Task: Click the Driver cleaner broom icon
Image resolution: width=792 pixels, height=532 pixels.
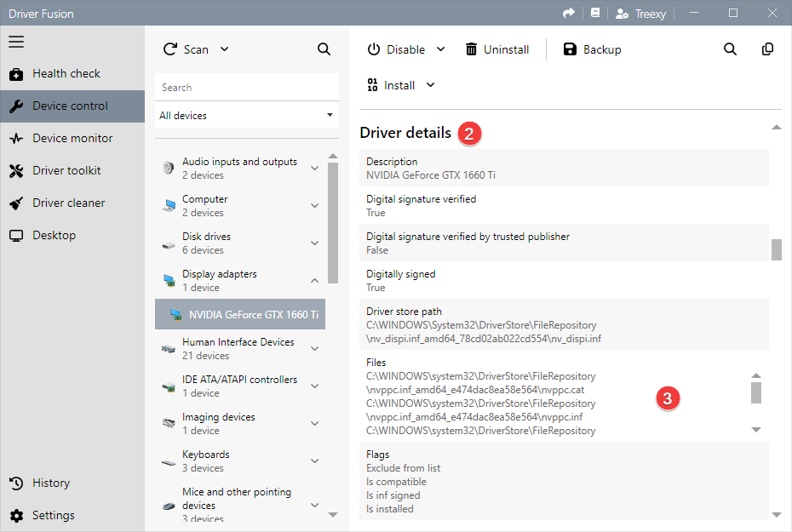Action: point(16,203)
